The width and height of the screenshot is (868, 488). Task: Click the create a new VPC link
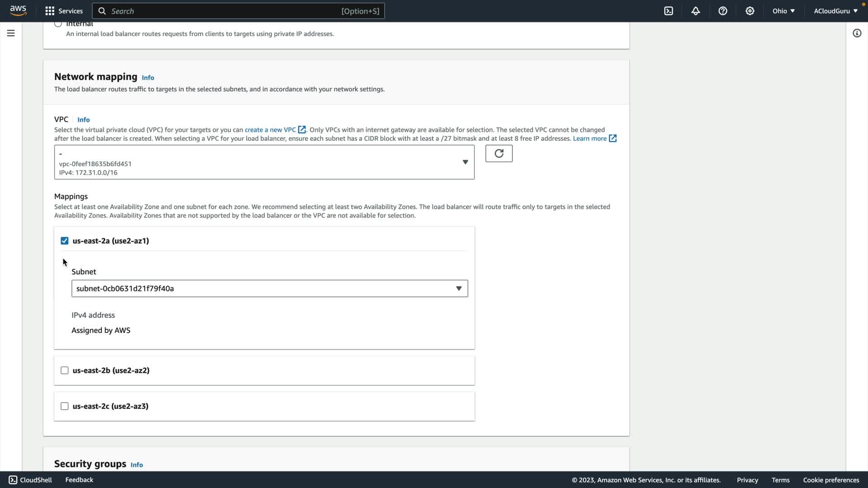click(270, 130)
